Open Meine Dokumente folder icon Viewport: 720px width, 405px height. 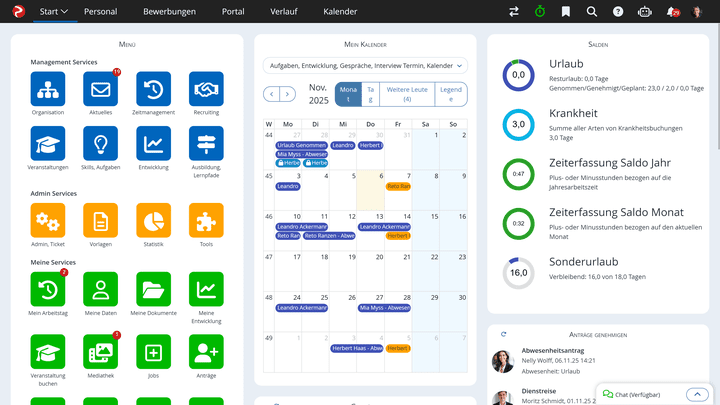(x=153, y=290)
